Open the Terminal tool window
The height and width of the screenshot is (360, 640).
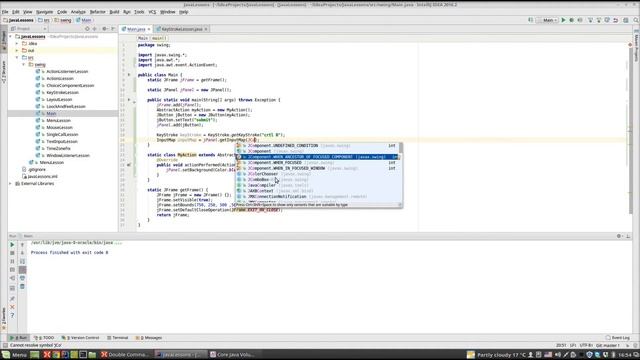click(x=118, y=338)
